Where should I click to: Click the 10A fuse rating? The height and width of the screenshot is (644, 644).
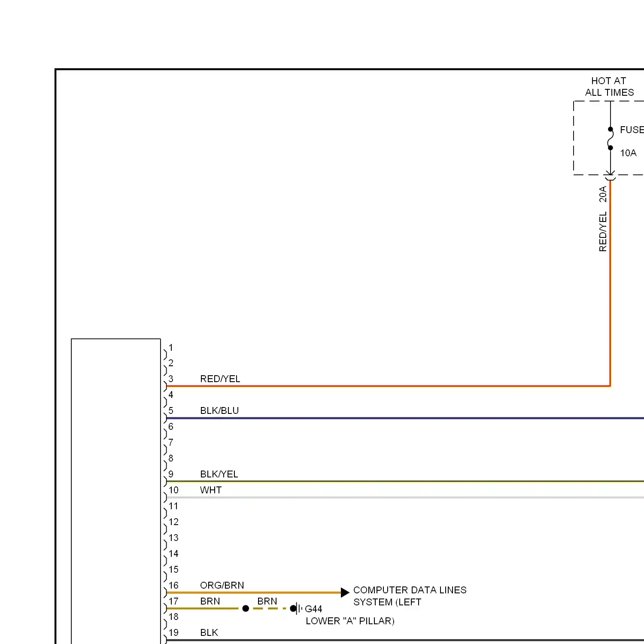[628, 153]
